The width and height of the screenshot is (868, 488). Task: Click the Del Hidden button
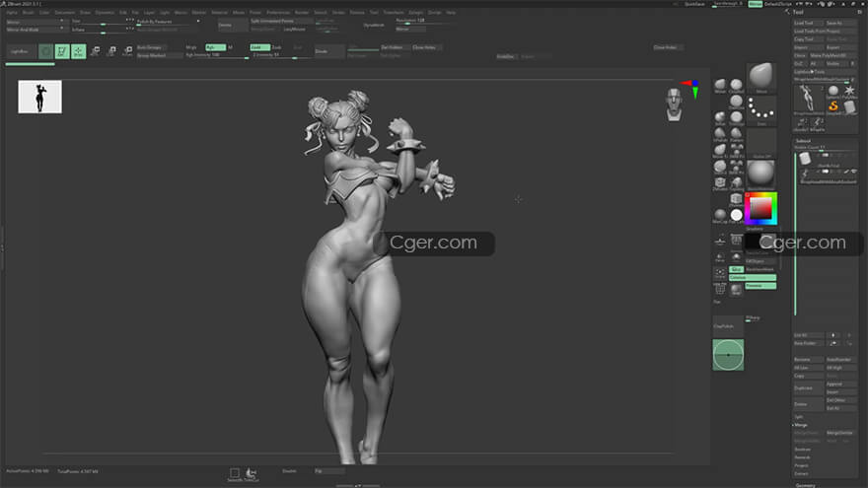(395, 47)
